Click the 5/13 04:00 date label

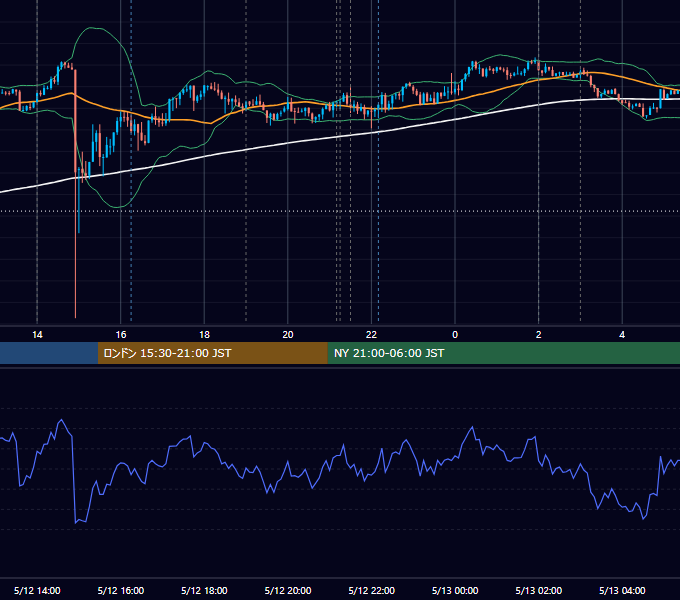(x=622, y=590)
